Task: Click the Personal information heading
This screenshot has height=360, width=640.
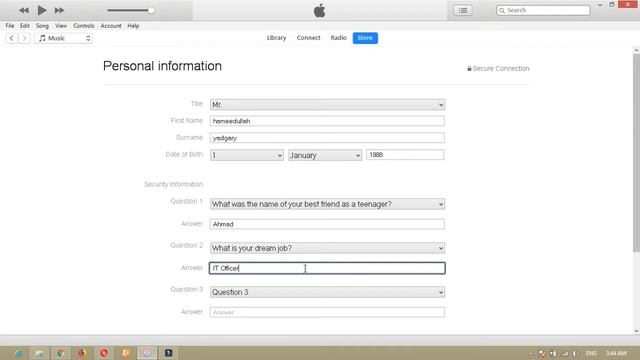Action: tap(162, 66)
